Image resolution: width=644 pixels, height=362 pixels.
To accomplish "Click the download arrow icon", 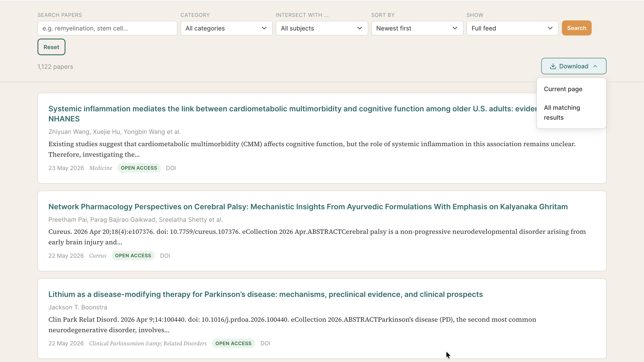I will [x=553, y=66].
